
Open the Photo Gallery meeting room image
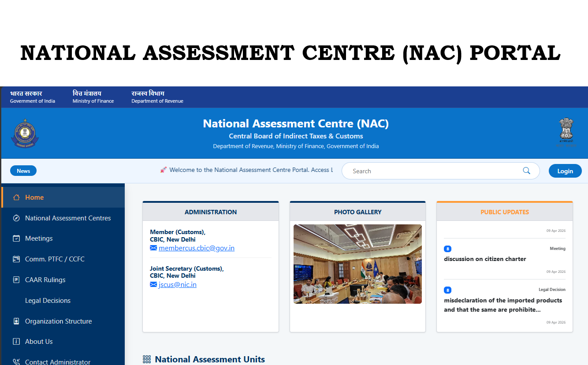(x=357, y=264)
